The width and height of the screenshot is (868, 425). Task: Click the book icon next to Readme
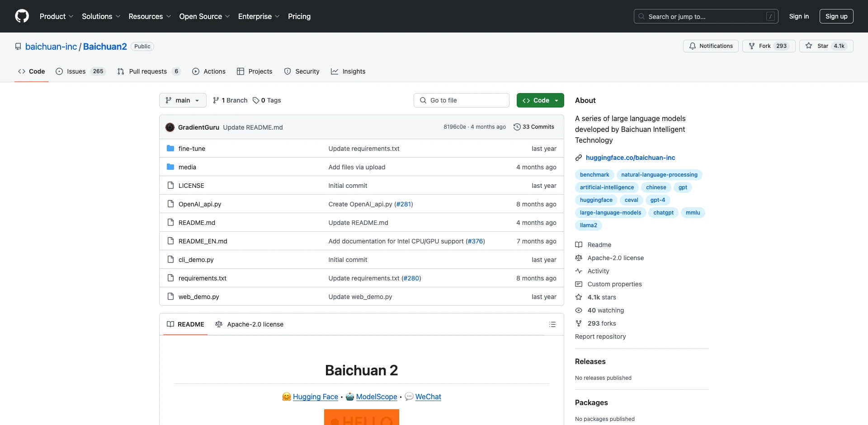click(x=579, y=245)
